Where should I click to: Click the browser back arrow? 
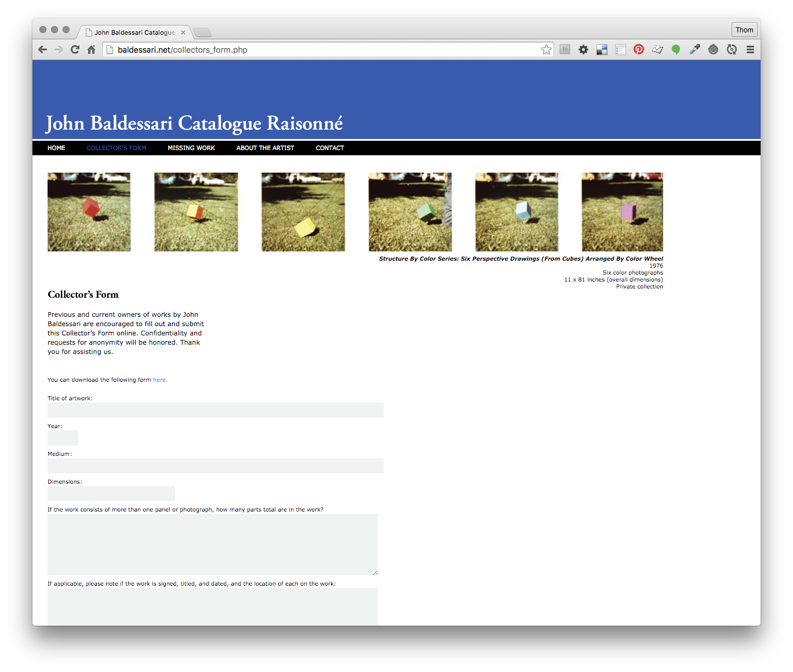[42, 50]
